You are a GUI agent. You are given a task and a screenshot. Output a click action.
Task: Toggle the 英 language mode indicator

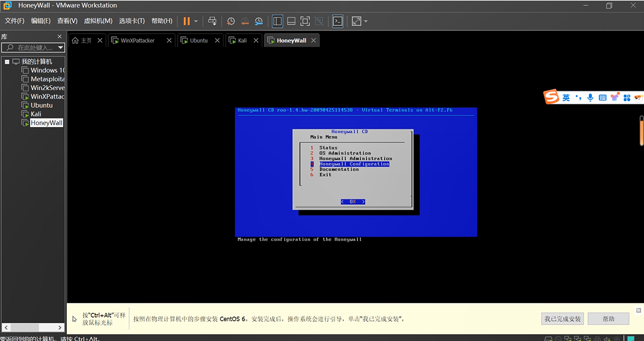(x=566, y=98)
